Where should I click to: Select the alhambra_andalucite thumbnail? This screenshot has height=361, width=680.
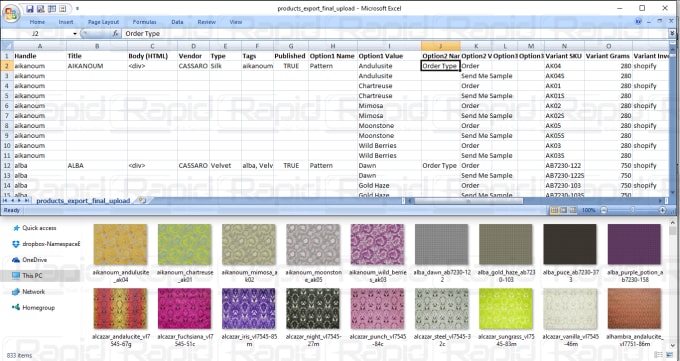coord(634,308)
